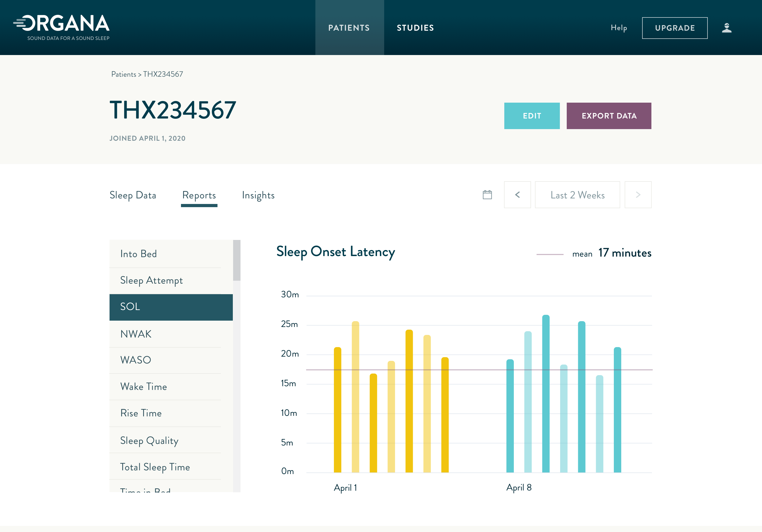Select Into Bed in the metrics list
Image resolution: width=762 pixels, height=532 pixels.
click(x=138, y=254)
